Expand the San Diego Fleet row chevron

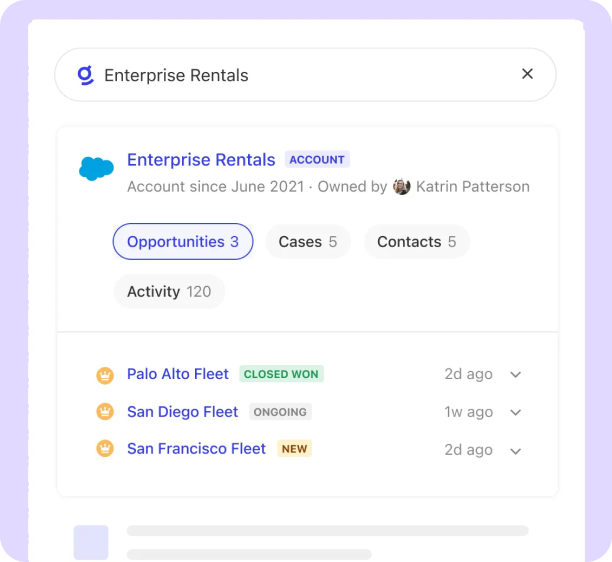click(516, 413)
